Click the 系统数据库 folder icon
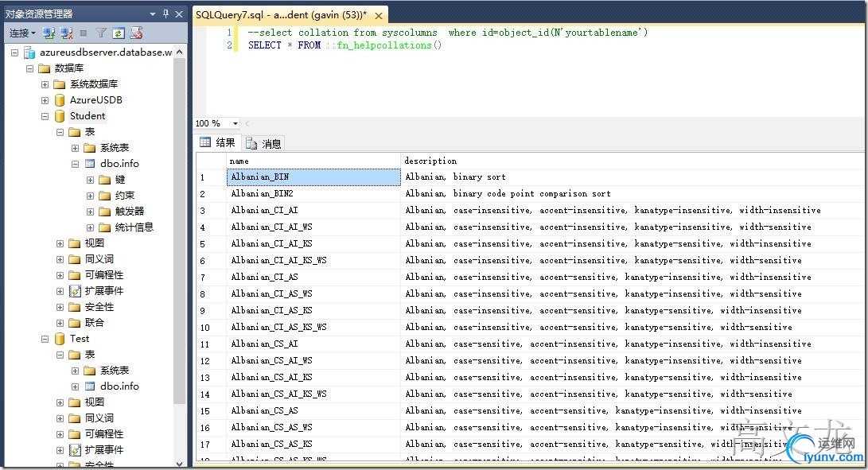 coord(59,85)
